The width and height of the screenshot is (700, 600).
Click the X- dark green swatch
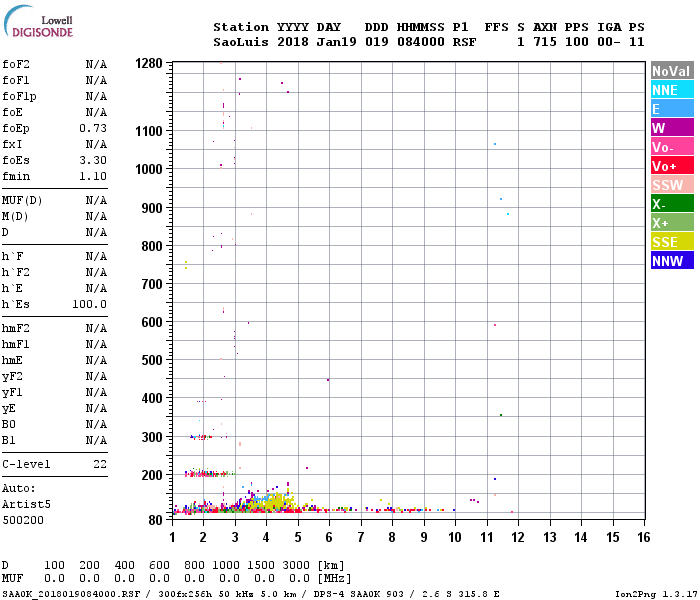(672, 204)
